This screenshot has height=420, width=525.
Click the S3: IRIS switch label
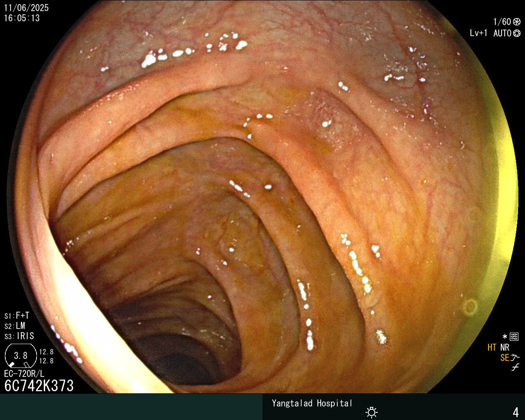(x=19, y=336)
